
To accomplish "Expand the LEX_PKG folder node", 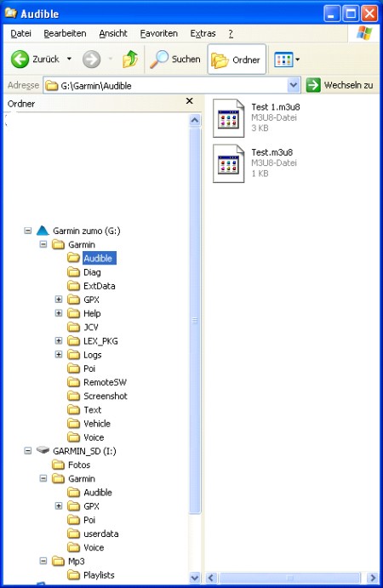I will tap(59, 340).
